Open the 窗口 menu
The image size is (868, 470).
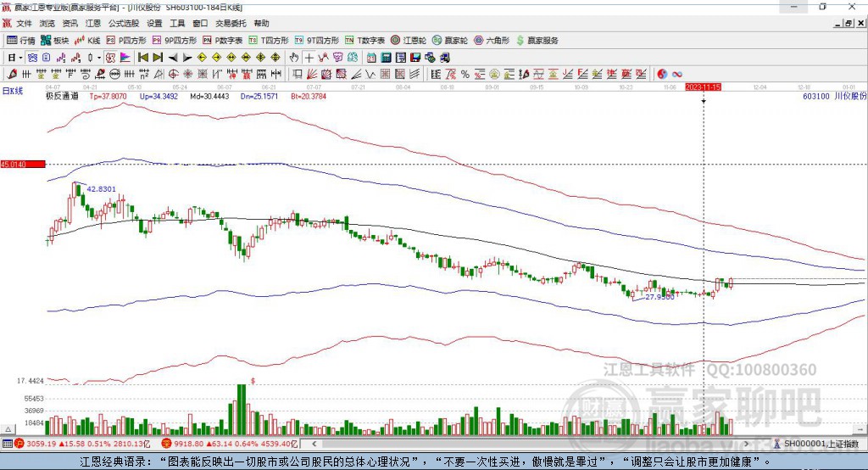pyautogui.click(x=200, y=23)
